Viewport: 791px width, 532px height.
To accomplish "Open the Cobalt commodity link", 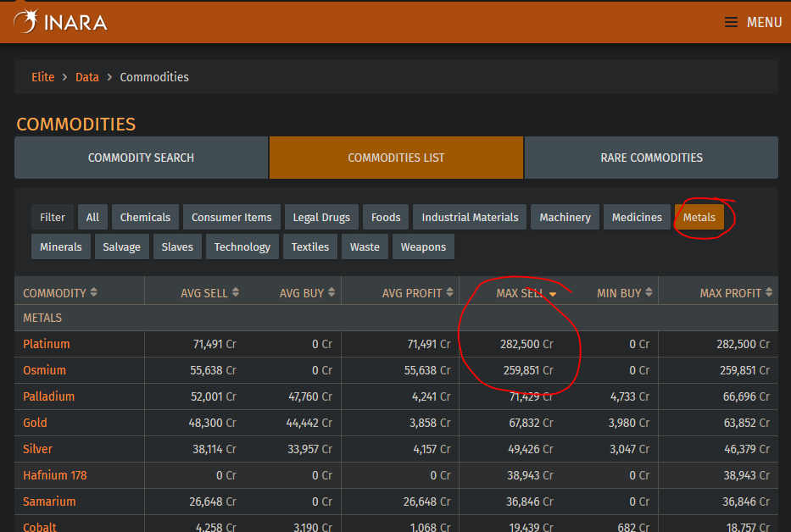I will coord(40,527).
